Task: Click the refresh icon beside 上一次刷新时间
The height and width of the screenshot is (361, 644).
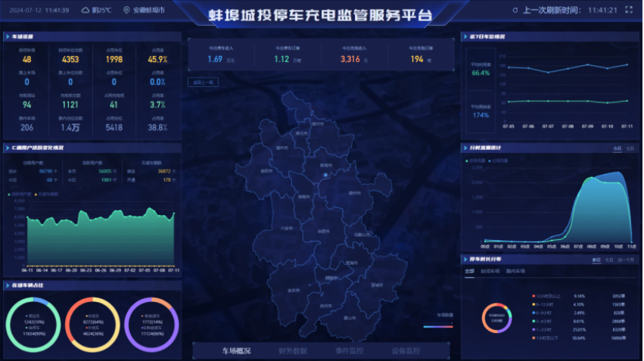Action: (515, 11)
